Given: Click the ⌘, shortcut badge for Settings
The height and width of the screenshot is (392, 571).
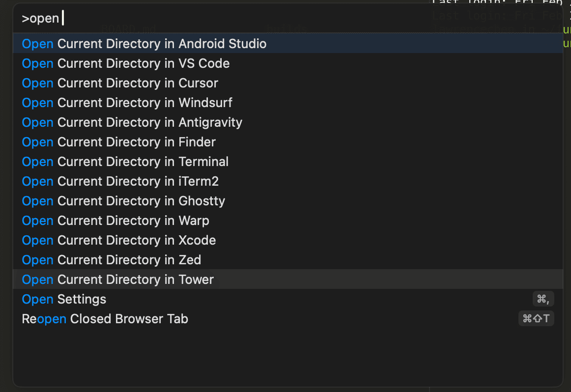Looking at the screenshot, I should tap(543, 299).
